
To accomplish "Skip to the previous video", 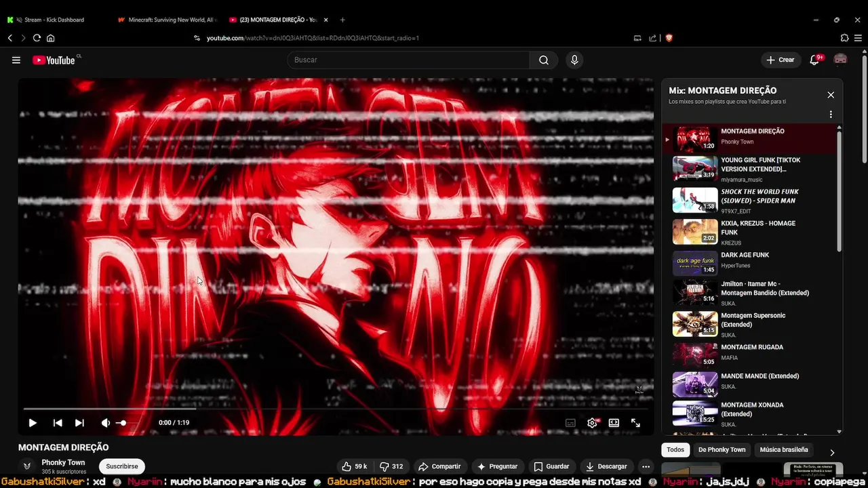I will coord(58,422).
